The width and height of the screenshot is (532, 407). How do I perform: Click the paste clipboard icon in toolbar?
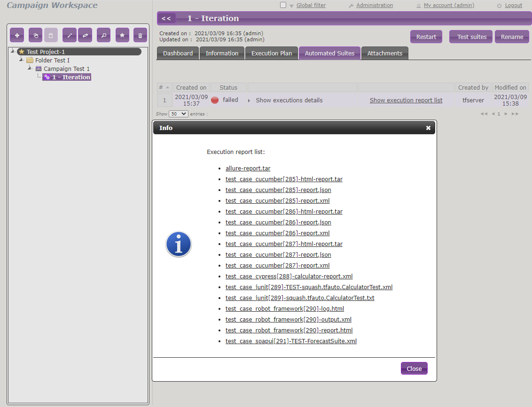coord(51,35)
